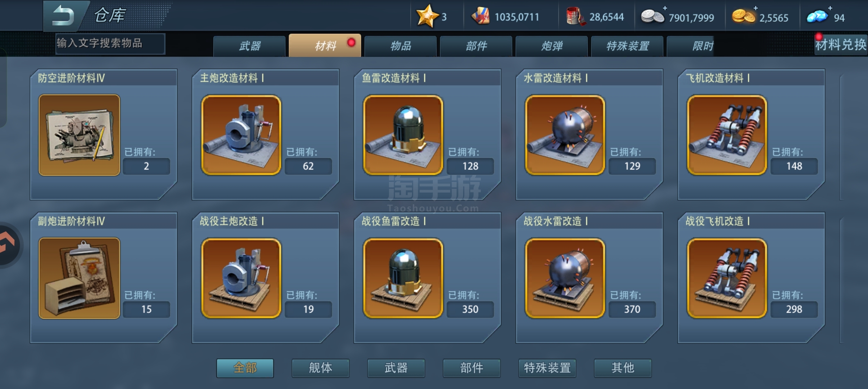
Task: Select the 主炮改造材料 I item icon
Action: click(x=241, y=135)
